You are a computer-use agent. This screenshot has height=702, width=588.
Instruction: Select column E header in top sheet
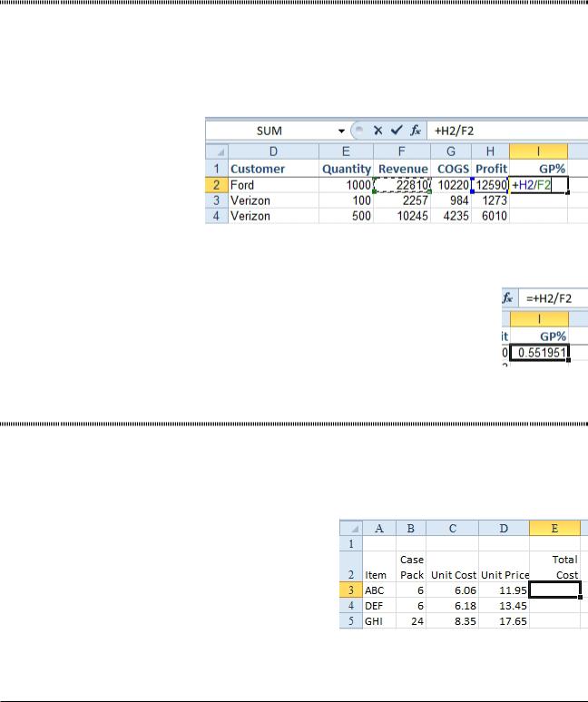[x=346, y=151]
